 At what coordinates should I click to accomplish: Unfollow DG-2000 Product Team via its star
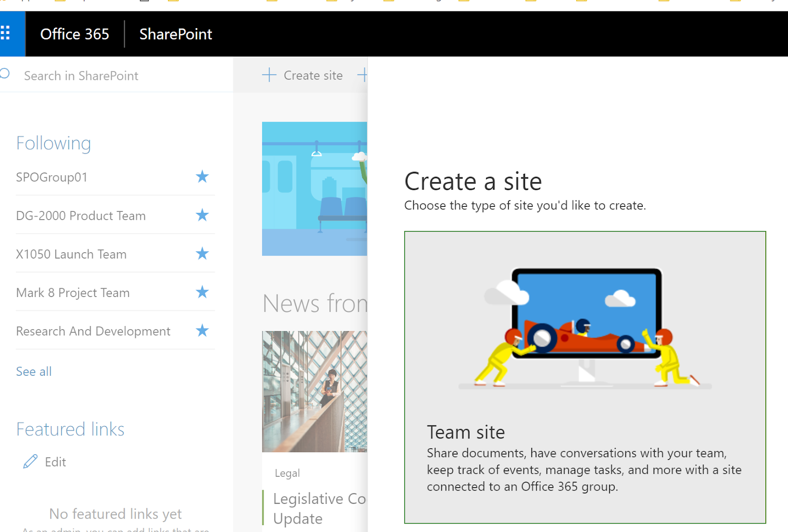tap(202, 215)
